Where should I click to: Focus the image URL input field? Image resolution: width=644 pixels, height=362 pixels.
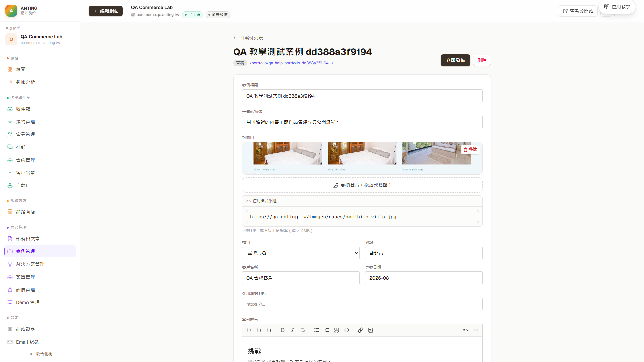pos(362,217)
